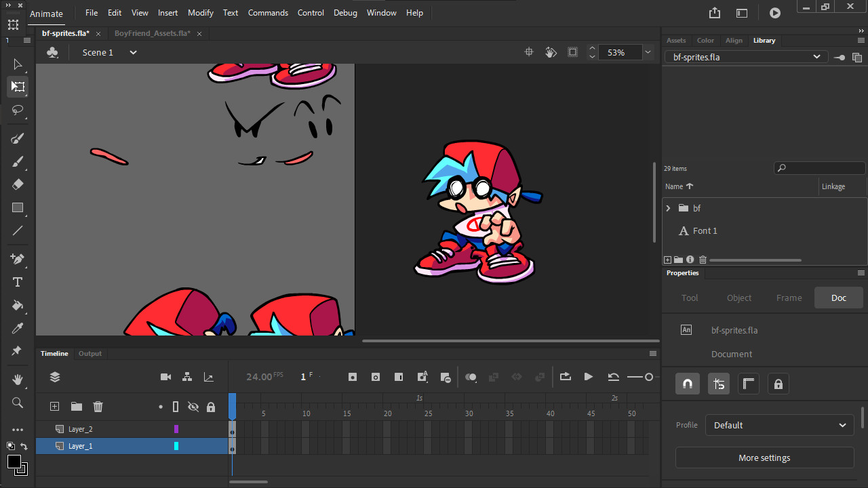This screenshot has width=868, height=488.
Task: Add a camera layer
Action: coord(165,377)
